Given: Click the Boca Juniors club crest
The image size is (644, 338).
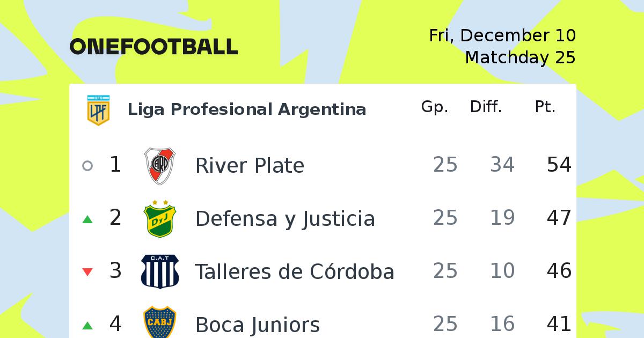Looking at the screenshot, I should point(160,322).
